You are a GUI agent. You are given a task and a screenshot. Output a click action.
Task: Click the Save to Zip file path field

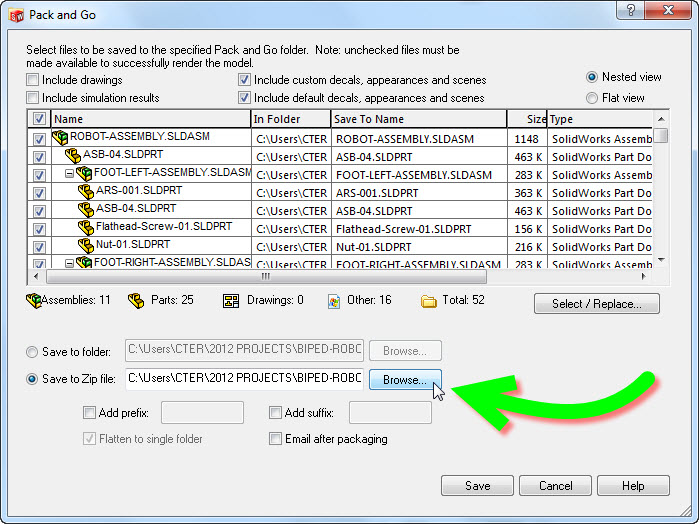(244, 379)
